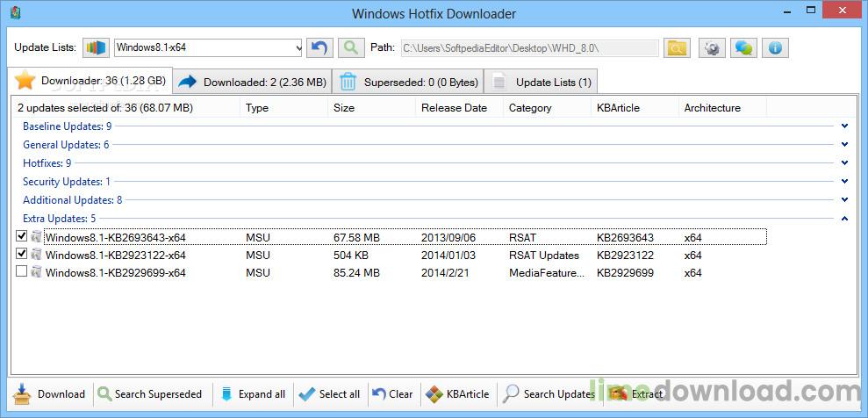This screenshot has height=418, width=868.
Task: Click the Security Updates: 1 group label
Action: [x=67, y=181]
